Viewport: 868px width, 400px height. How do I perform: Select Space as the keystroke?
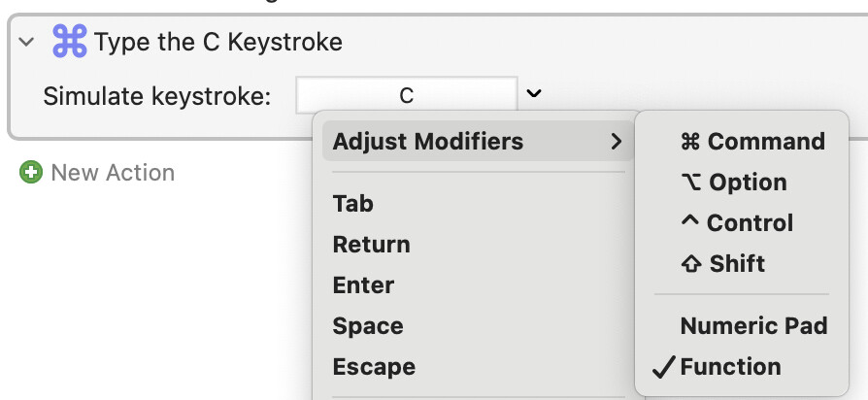coord(368,326)
